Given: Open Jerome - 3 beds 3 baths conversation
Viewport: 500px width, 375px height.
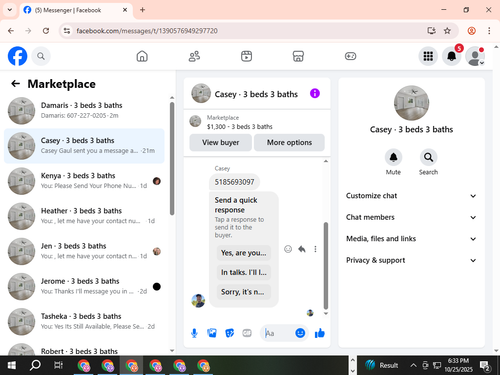Looking at the screenshot, I should pos(84,286).
